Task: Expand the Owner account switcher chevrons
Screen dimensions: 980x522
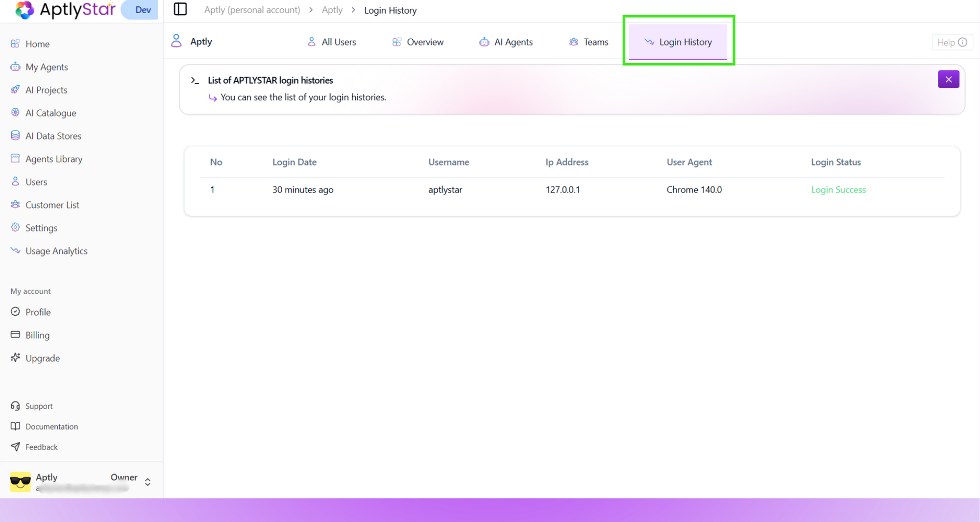Action: pos(147,482)
